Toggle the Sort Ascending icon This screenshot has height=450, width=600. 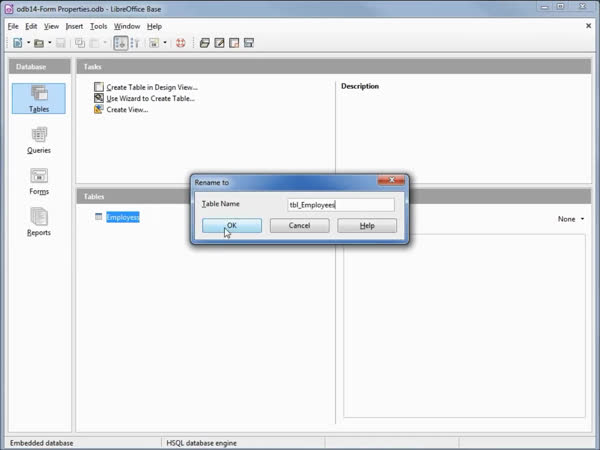[121, 43]
